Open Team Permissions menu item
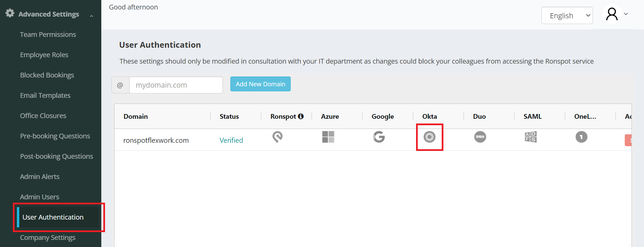Image resolution: width=644 pixels, height=247 pixels. pyautogui.click(x=48, y=35)
